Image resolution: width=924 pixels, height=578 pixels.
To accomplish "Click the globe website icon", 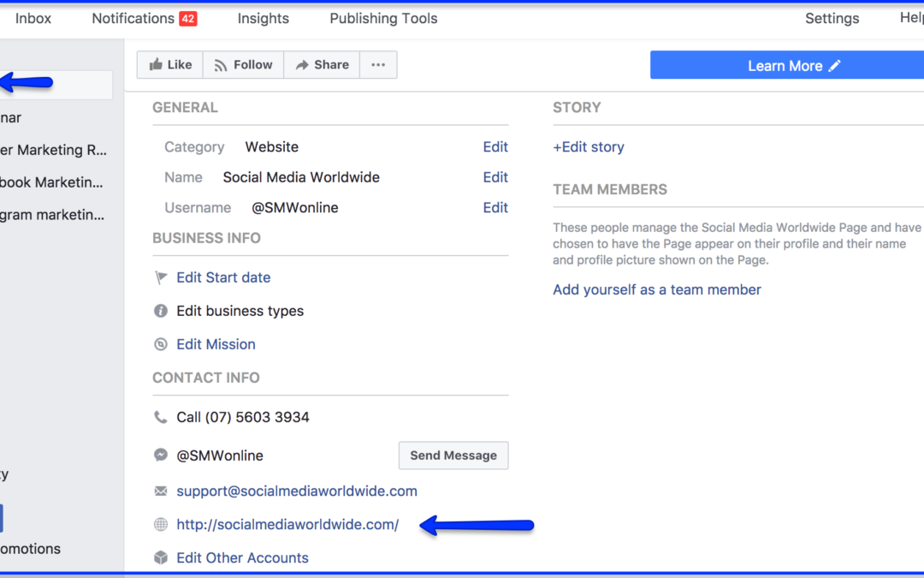I will point(160,524).
